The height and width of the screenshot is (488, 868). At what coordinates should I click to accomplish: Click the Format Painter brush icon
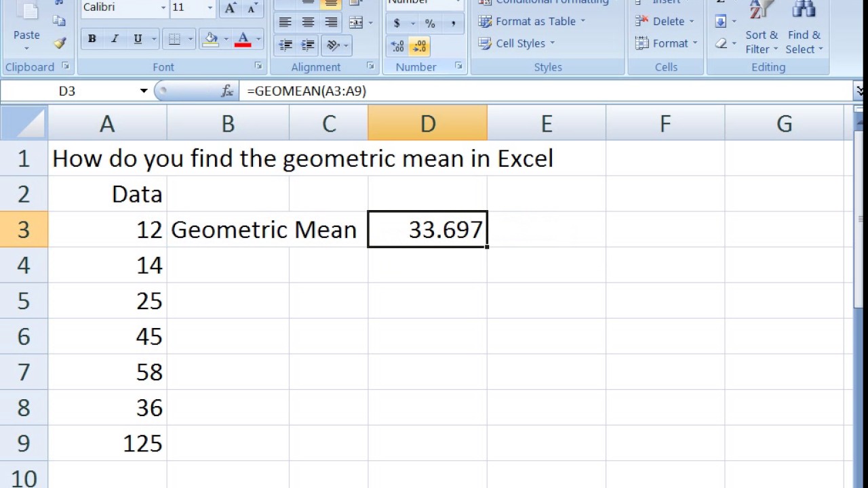60,43
